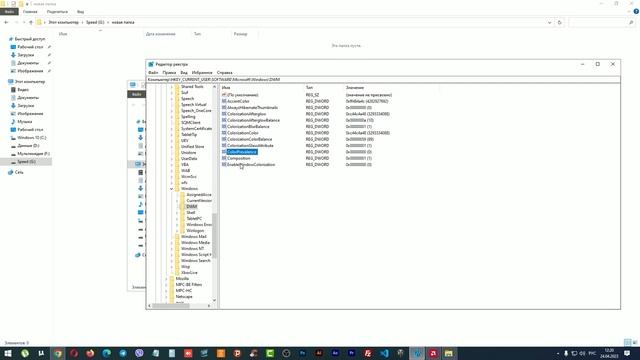This screenshot has width=640, height=360.
Task: Expand the Shell registry key
Action: coord(177,213)
